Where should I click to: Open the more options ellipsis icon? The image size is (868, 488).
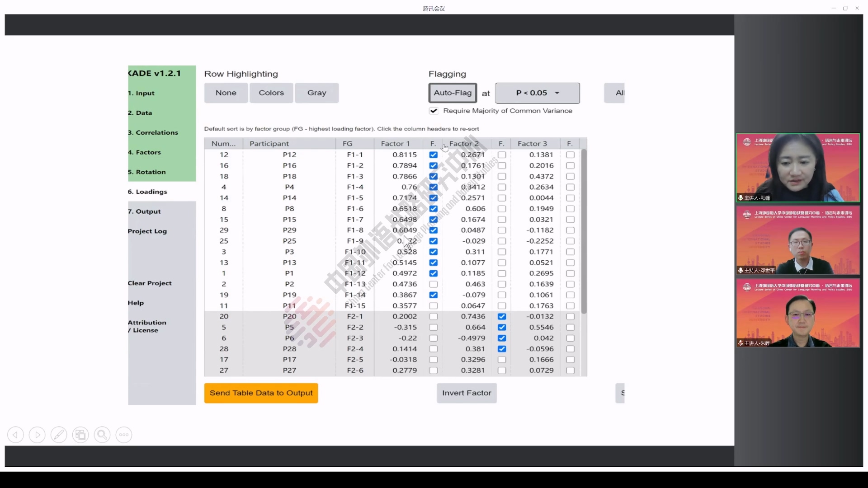point(124,435)
